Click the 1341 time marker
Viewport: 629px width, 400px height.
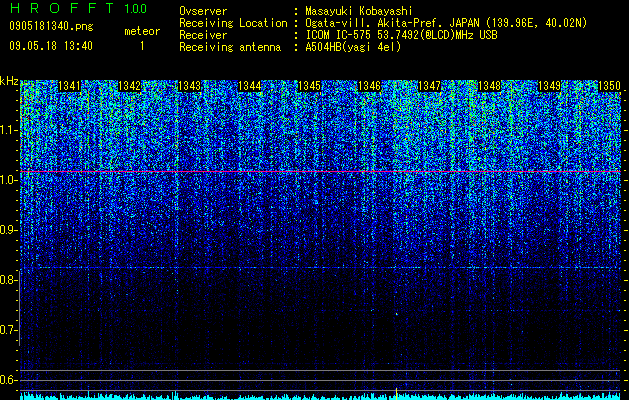click(70, 86)
